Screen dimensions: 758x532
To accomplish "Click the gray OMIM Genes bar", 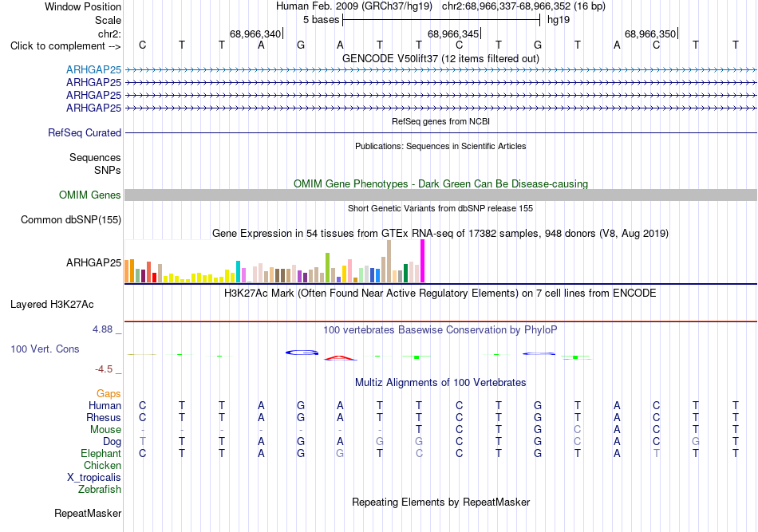I will coord(440,195).
